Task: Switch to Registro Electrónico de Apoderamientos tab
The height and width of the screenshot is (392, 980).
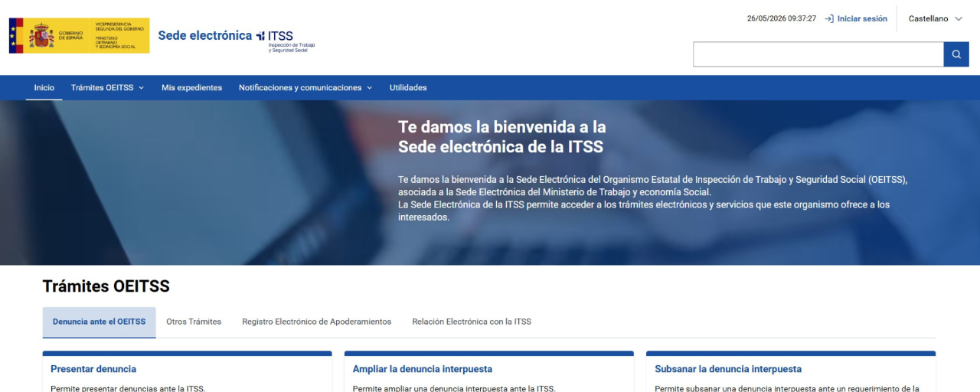Action: 316,322
